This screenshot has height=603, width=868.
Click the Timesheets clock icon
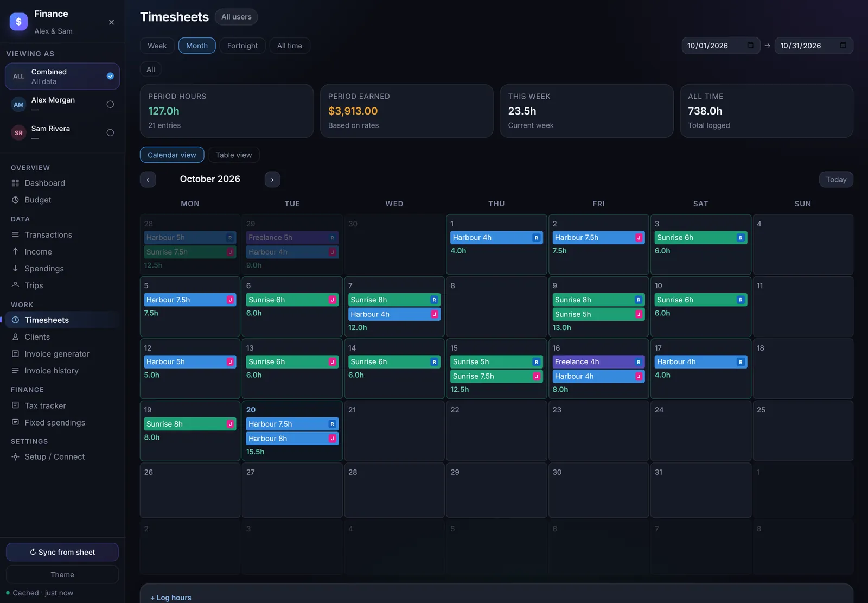[x=15, y=320]
